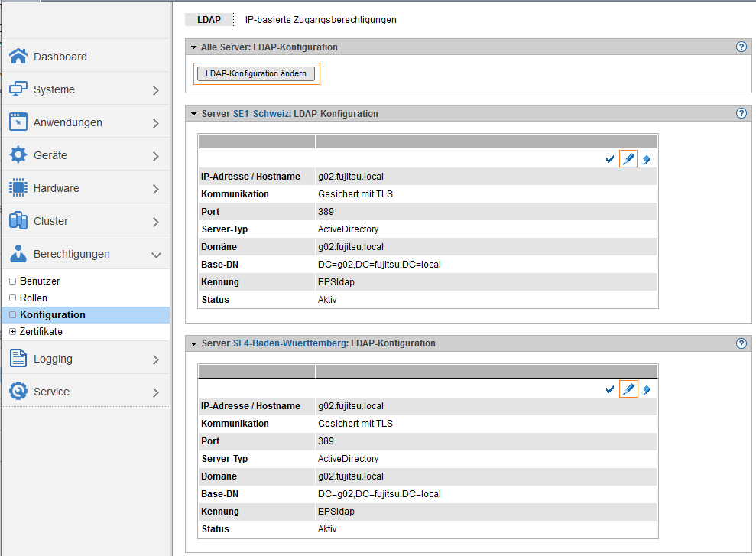Click the edit pencil icon for SE1-Schweiz

tap(628, 159)
